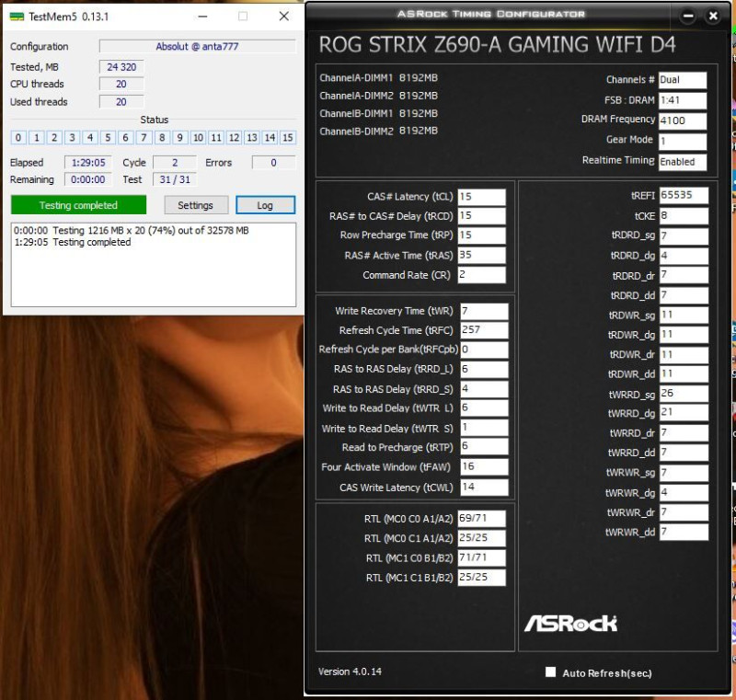Click the RTL (MC1 C1 B1/B2) field
The width and height of the screenshot is (736, 700).
[x=481, y=578]
